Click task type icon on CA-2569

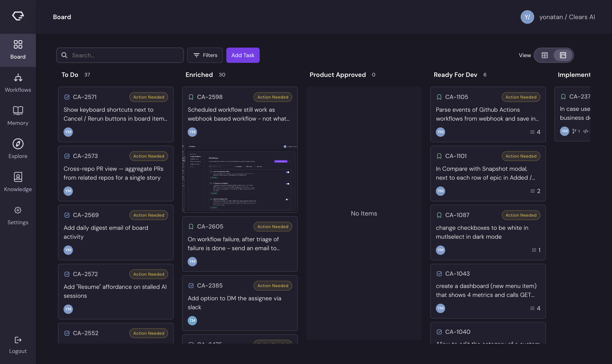(x=67, y=215)
